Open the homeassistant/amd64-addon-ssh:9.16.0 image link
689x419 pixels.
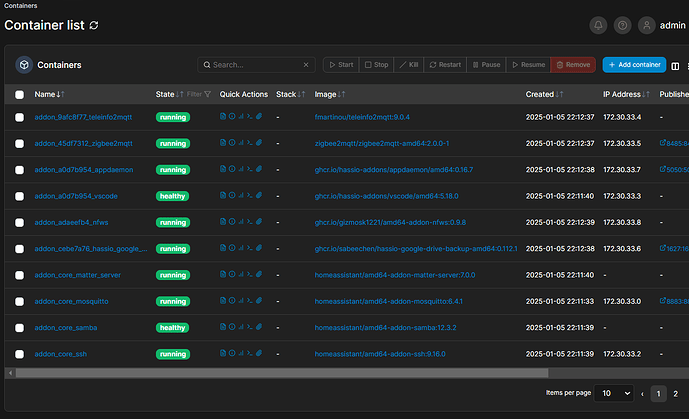[x=380, y=354]
